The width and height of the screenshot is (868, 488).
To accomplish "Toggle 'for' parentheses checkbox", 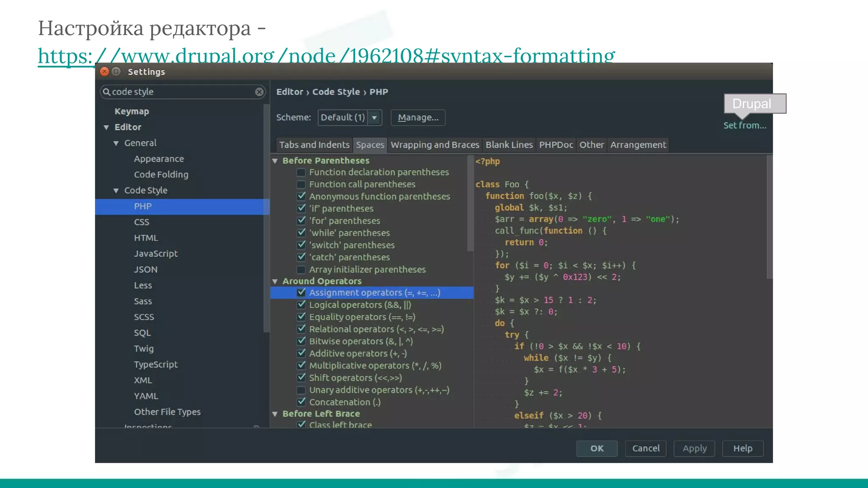I will 301,221.
